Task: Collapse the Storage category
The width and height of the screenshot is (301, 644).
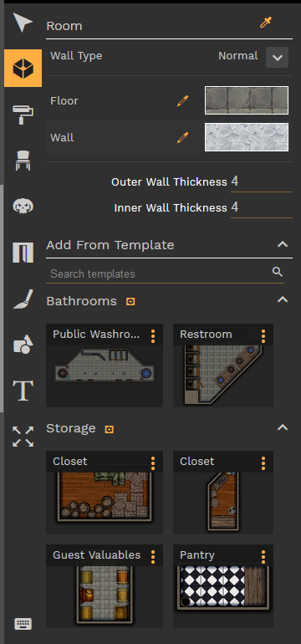Action: pos(283,427)
